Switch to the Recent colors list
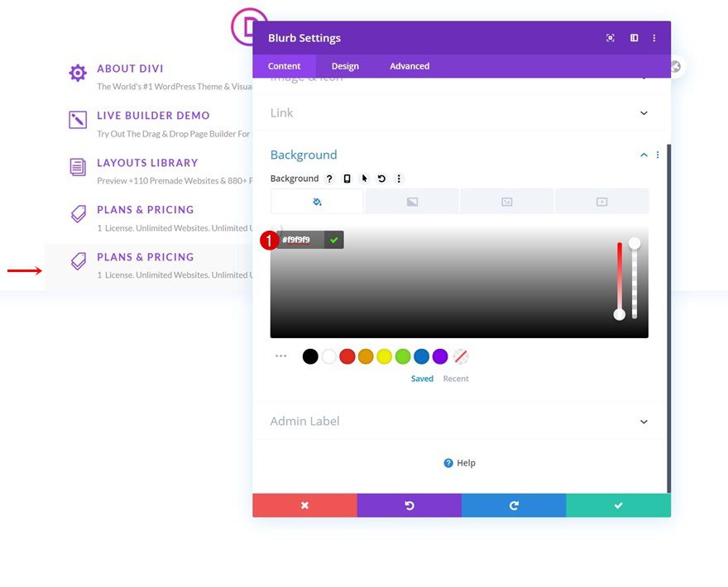This screenshot has width=728, height=587. click(x=456, y=378)
